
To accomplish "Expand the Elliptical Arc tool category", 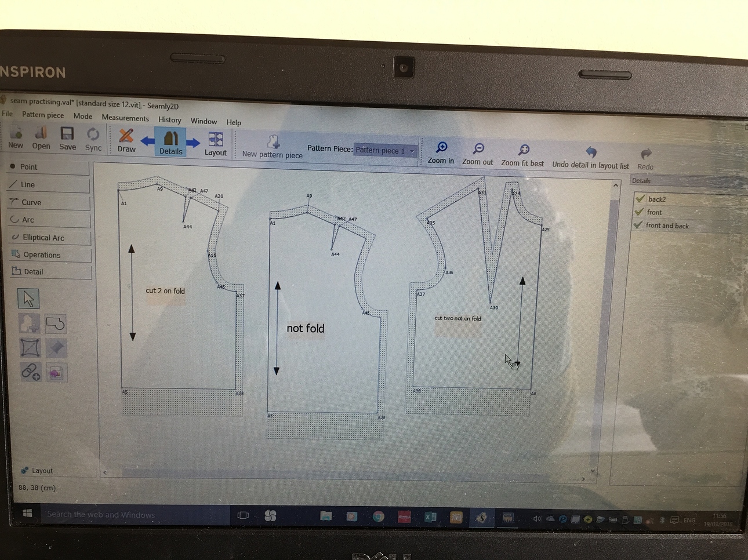I will [44, 237].
